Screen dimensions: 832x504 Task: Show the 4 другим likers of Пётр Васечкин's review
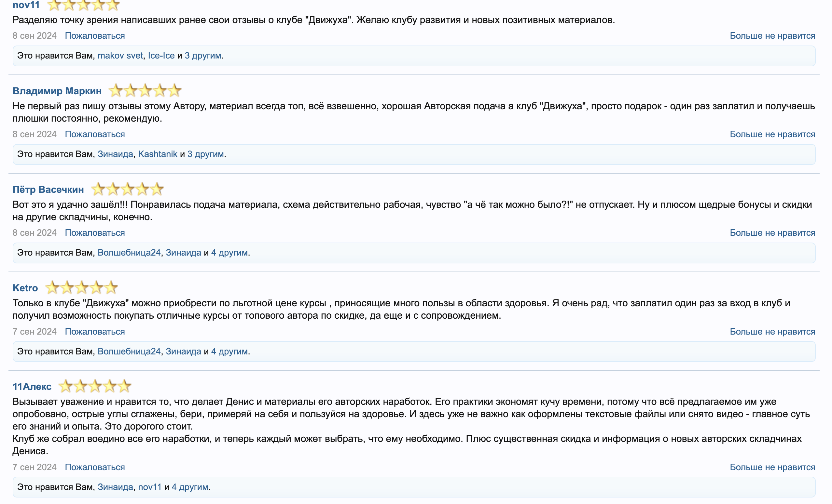229,253
